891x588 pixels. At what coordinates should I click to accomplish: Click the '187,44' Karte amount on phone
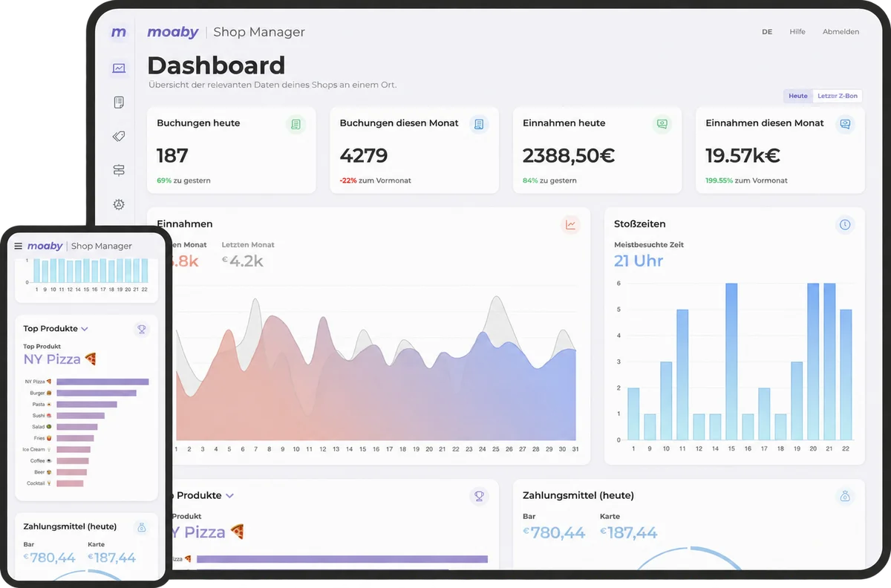[111, 558]
